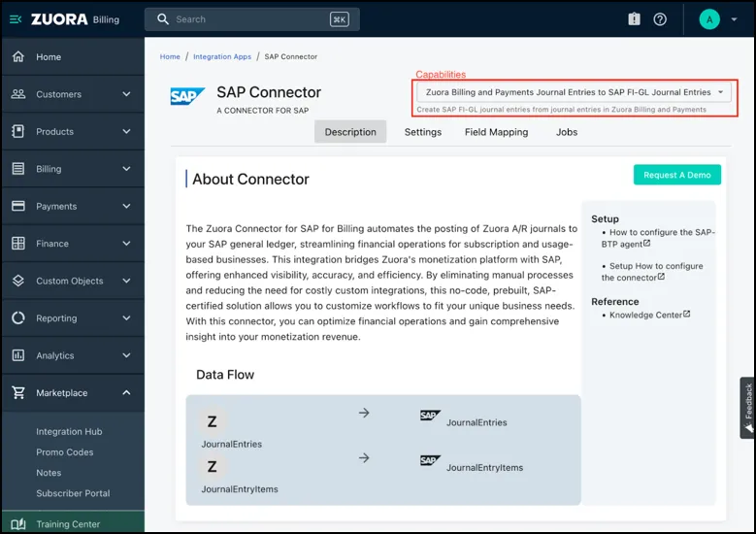
Task: Expand the Payments menu chevron
Action: tap(126, 206)
